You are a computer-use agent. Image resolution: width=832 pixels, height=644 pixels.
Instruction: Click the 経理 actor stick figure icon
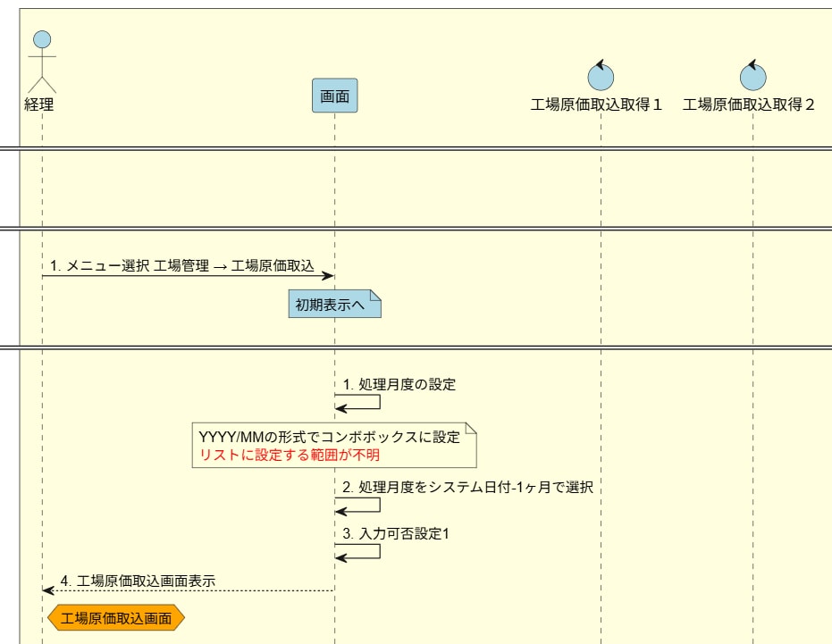click(42, 62)
